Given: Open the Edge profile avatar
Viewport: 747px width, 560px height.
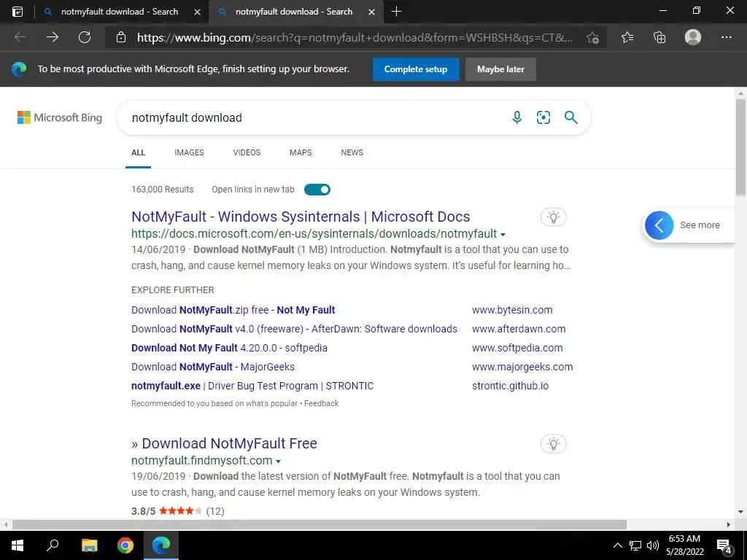Looking at the screenshot, I should coord(693,37).
